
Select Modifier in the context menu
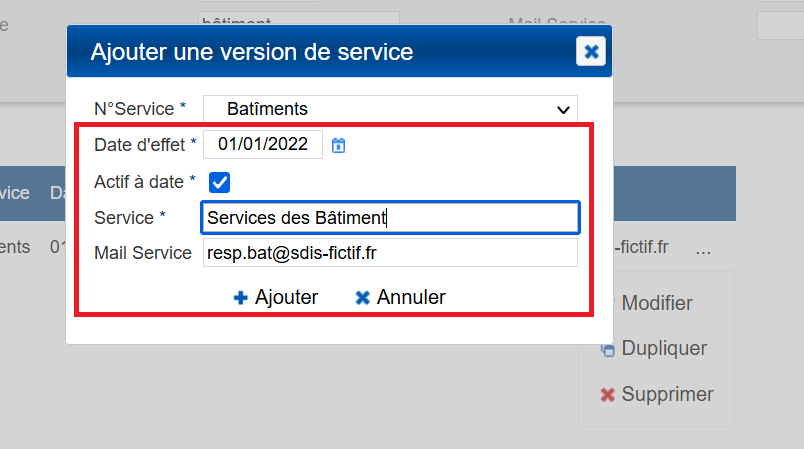click(656, 303)
